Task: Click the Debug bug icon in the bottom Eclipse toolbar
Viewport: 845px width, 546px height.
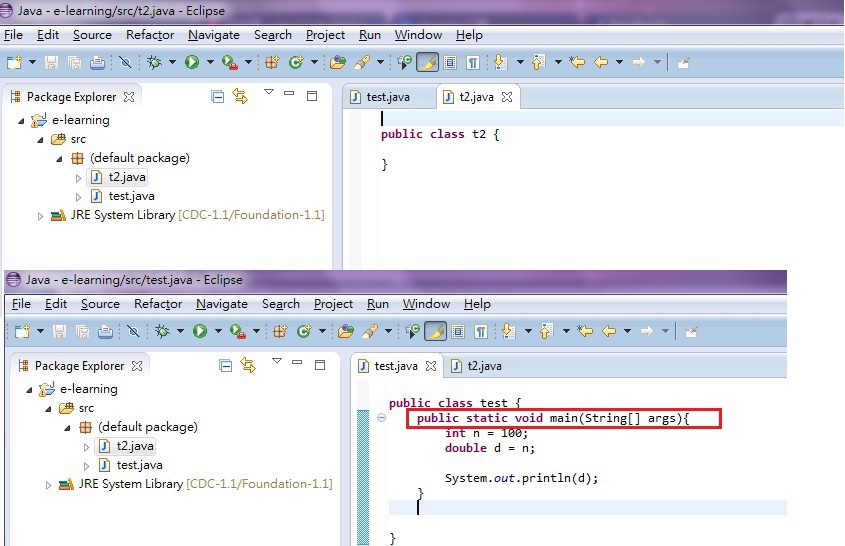Action: [x=162, y=331]
